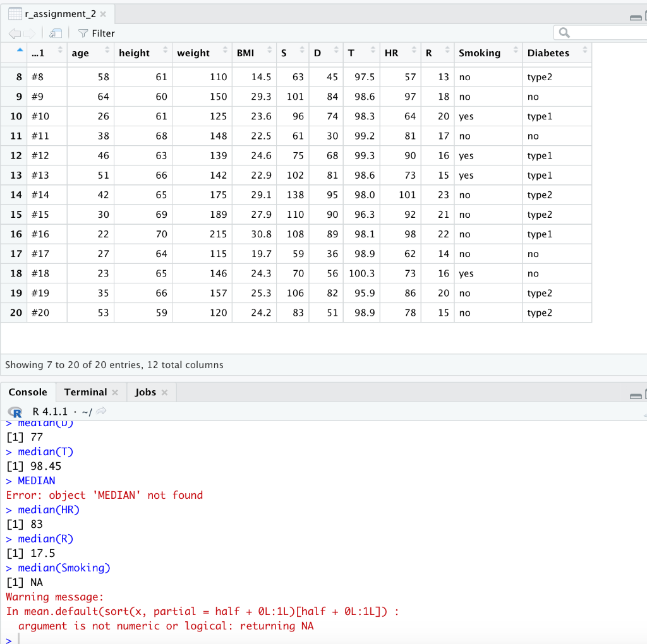Click the arrow icon beside the ~/ path

point(101,412)
